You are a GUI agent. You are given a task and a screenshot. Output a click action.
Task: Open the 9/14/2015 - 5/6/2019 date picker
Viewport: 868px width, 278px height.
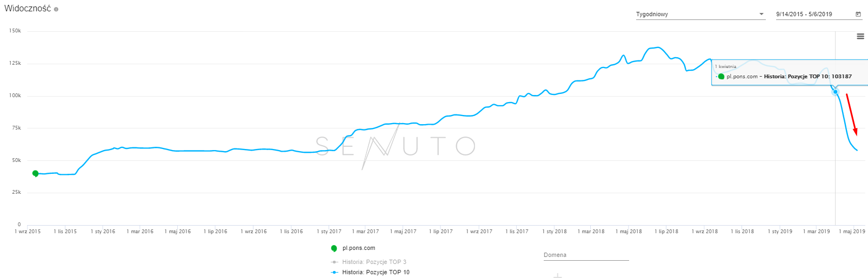click(813, 14)
